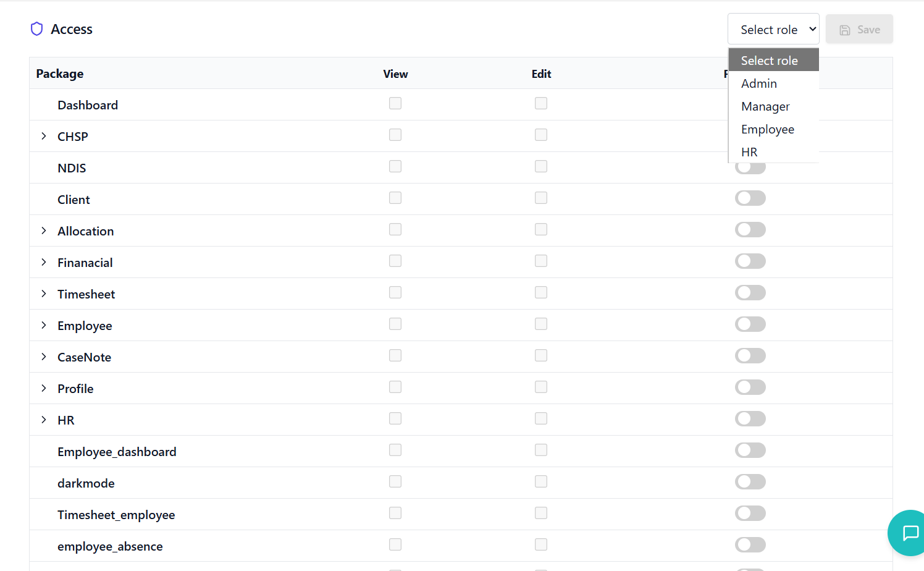Image resolution: width=924 pixels, height=571 pixels.
Task: Check the View box for Dashboard
Action: click(395, 103)
